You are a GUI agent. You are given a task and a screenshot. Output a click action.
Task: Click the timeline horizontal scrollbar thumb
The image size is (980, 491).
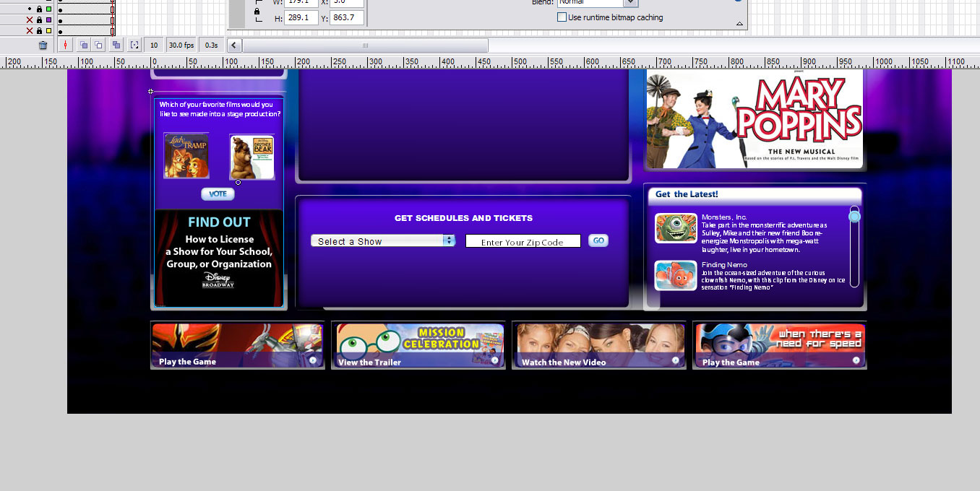click(x=365, y=45)
